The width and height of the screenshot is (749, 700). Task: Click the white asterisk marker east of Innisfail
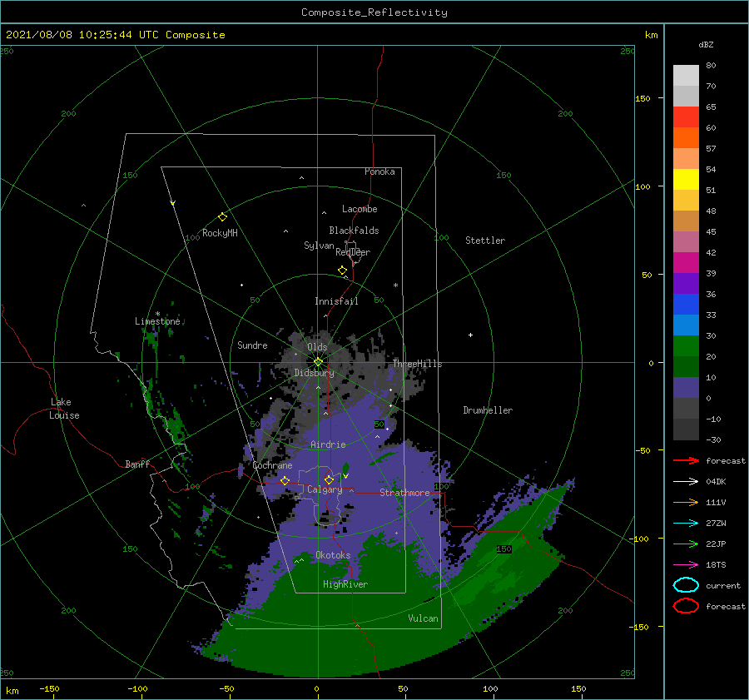pyautogui.click(x=395, y=285)
